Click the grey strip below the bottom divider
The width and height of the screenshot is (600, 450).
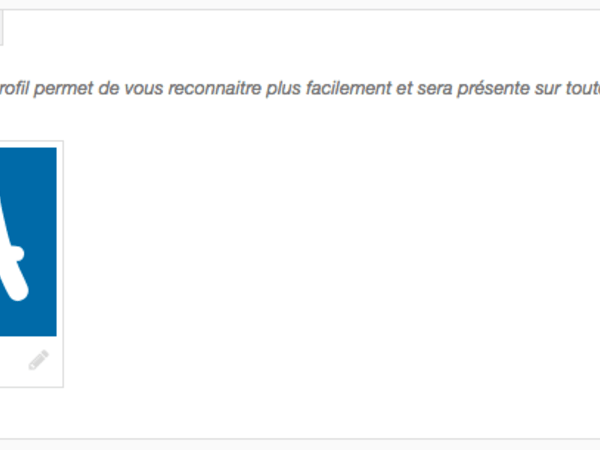pos(300,445)
